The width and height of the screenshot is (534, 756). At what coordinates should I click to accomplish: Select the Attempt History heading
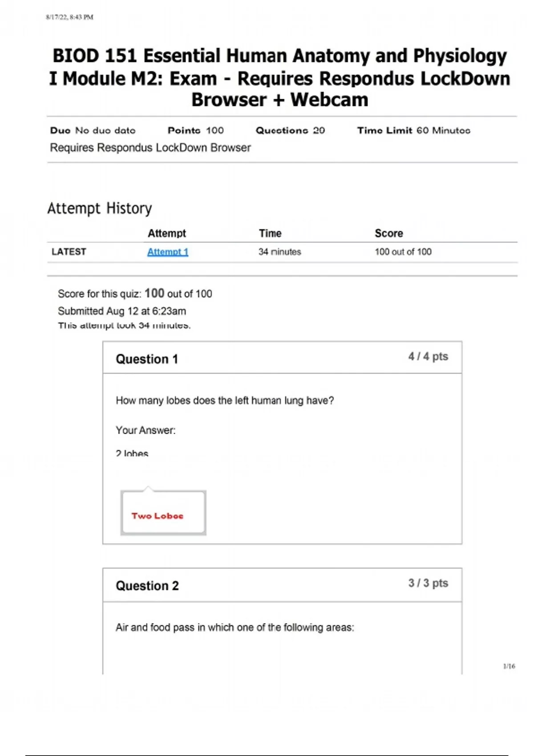100,208
